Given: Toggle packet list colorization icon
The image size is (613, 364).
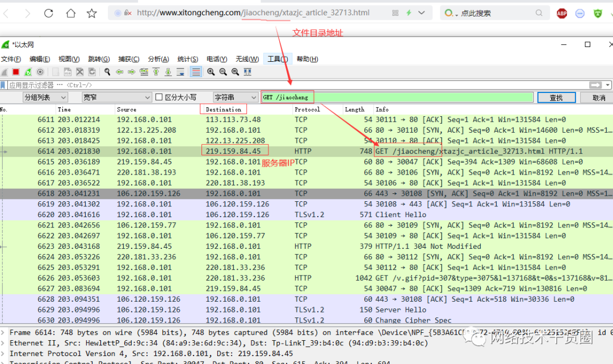Looking at the screenshot, I should pyautogui.click(x=196, y=72).
